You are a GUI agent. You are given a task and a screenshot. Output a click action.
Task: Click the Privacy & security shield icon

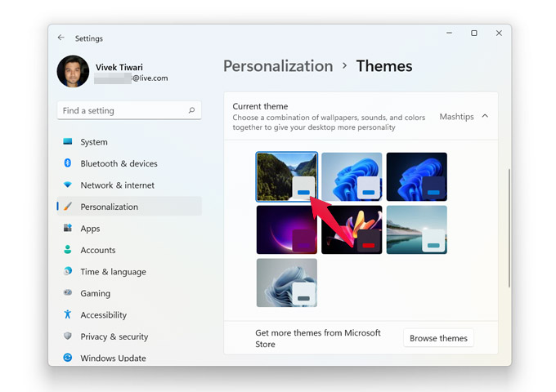pyautogui.click(x=67, y=336)
